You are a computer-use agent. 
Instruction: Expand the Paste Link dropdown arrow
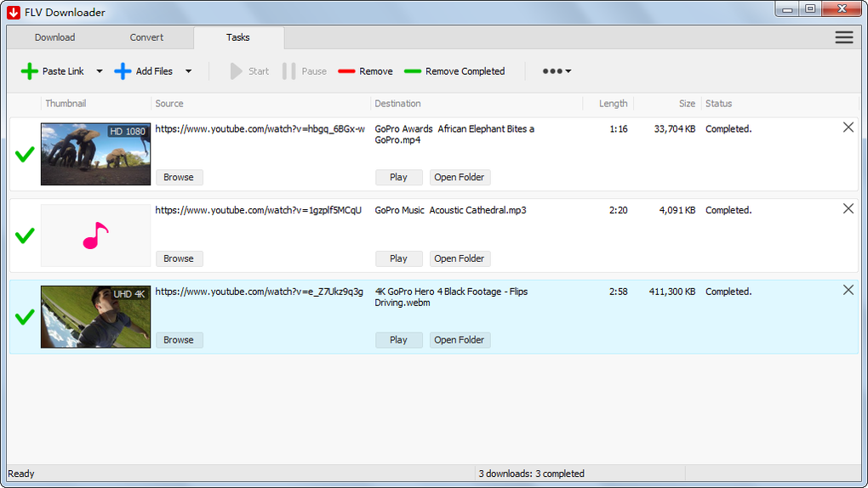pyautogui.click(x=100, y=71)
